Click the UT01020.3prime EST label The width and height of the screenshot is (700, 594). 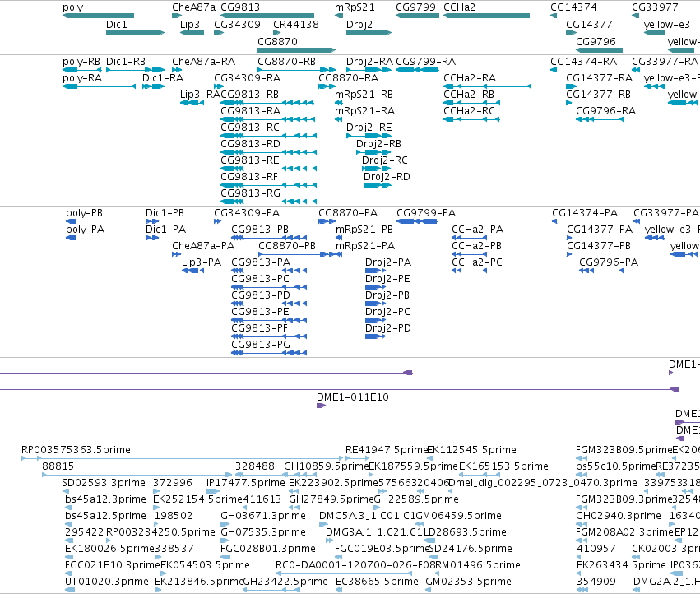(107, 582)
